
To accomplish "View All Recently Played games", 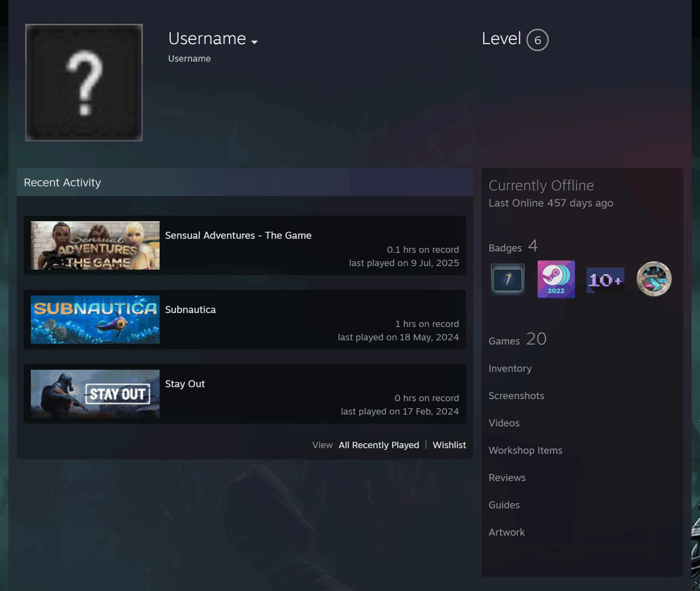I will point(379,445).
